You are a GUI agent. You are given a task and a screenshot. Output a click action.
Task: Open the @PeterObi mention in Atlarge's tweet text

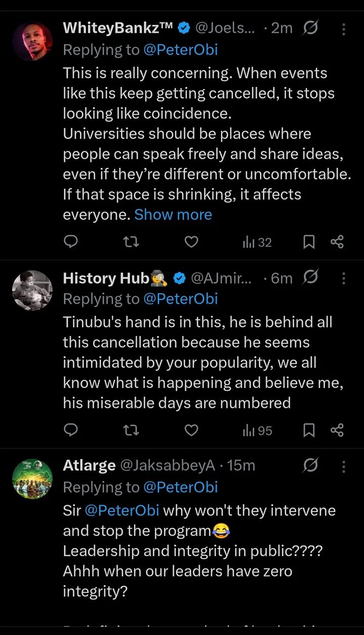[x=122, y=510]
